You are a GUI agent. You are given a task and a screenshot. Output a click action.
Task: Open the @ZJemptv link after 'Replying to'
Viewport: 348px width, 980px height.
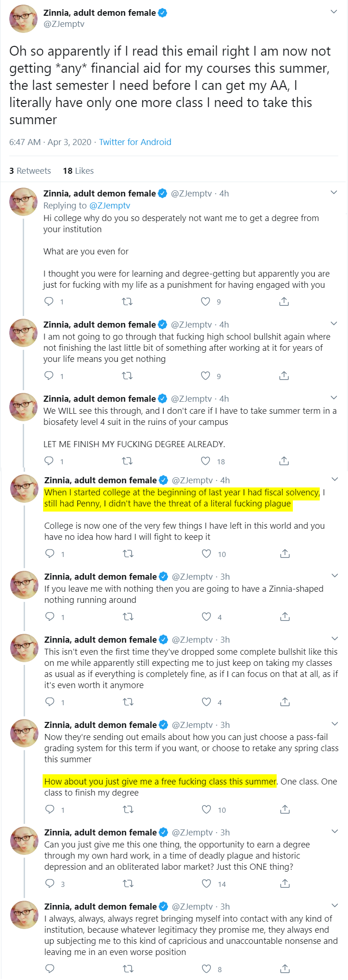[x=110, y=206]
